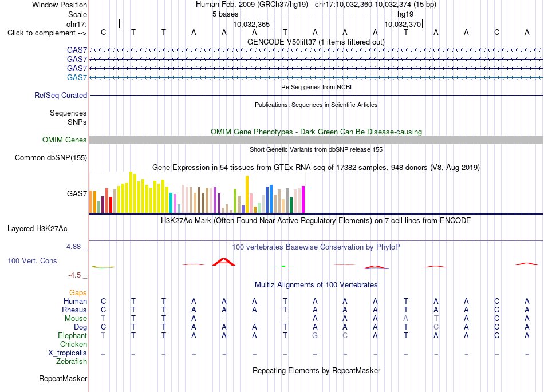
Task: Click 'Multiz Alignments of 100 Vertebrates' title
Action: point(316,284)
